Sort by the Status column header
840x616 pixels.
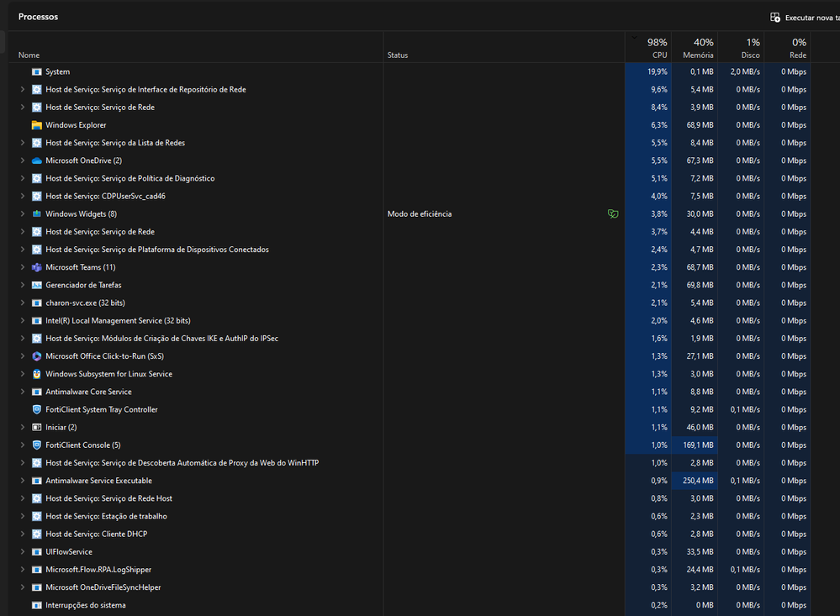coord(398,55)
